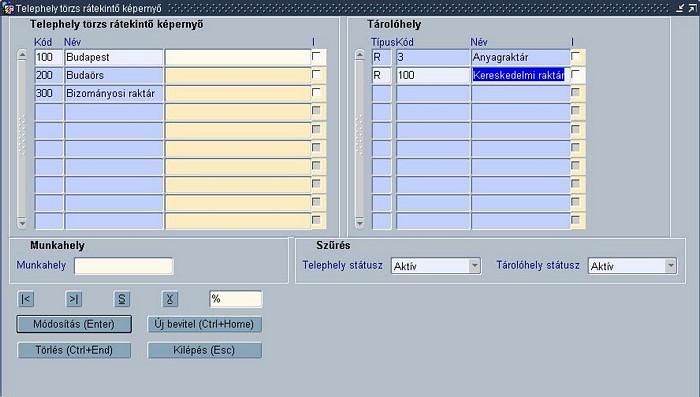The image size is (700, 397).
Task: Click the S button
Action: [x=122, y=299]
